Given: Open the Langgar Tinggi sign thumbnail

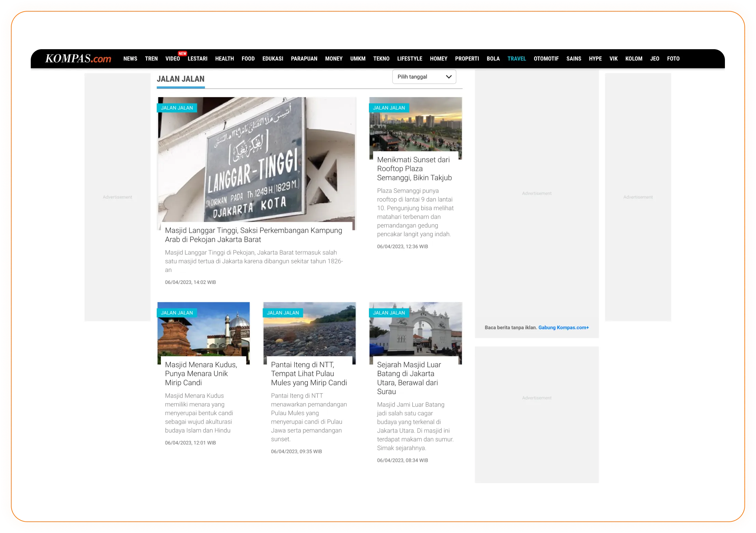Looking at the screenshot, I should pyautogui.click(x=256, y=161).
